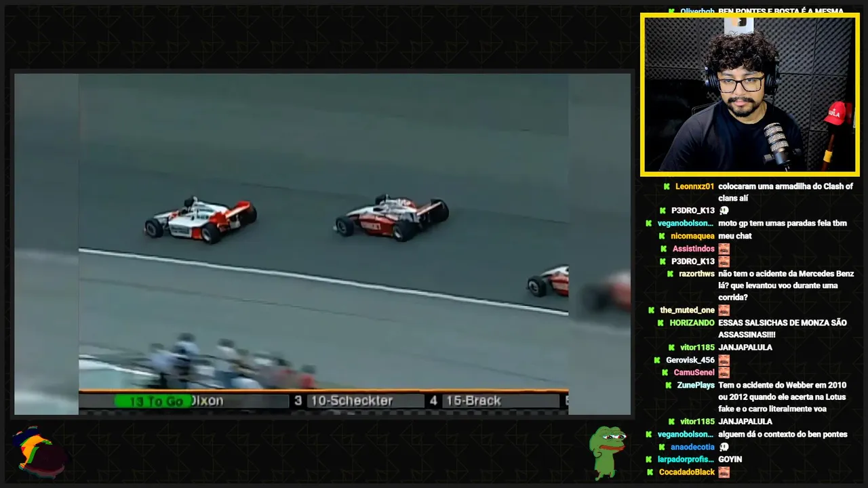Open Assistindos' chat username
The width and height of the screenshot is (868, 488).
point(693,249)
